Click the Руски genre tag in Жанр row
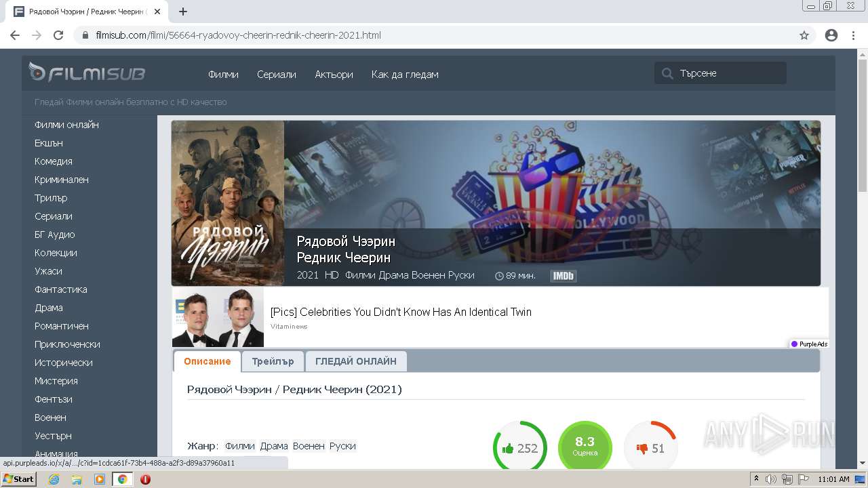This screenshot has width=868, height=488. [342, 446]
